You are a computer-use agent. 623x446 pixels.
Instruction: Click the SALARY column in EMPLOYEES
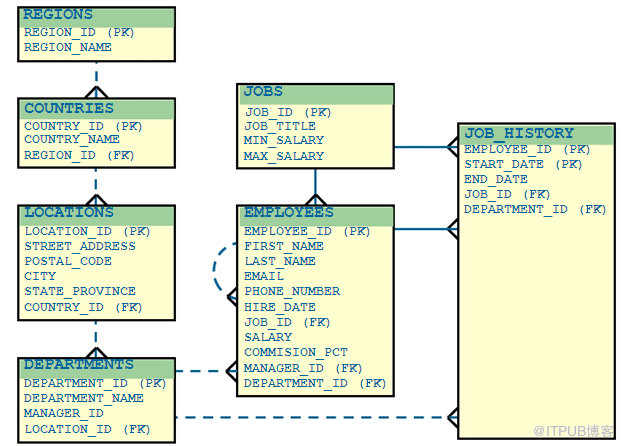point(268,337)
